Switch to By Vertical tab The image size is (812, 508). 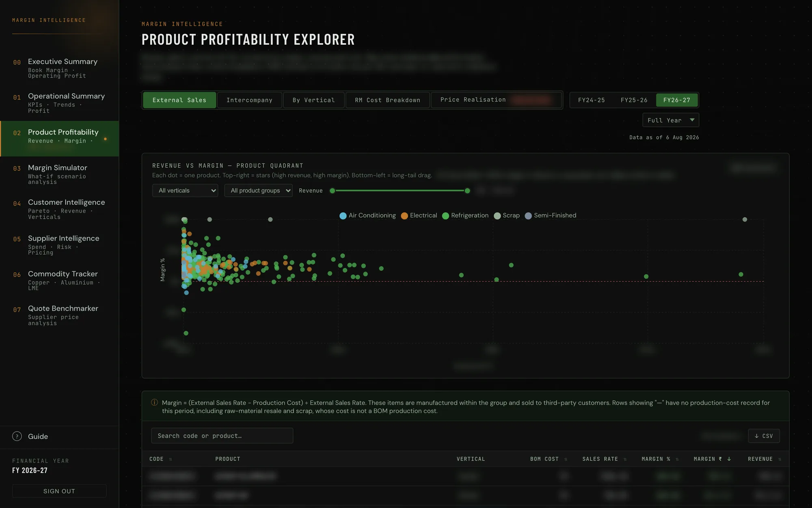[313, 100]
